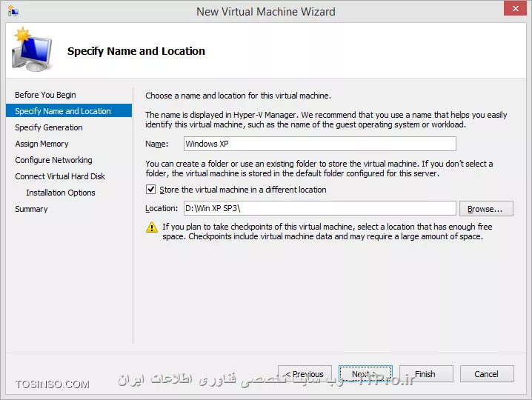This screenshot has width=532, height=400.
Task: Select the Specify Name and Location step
Action: [x=69, y=110]
